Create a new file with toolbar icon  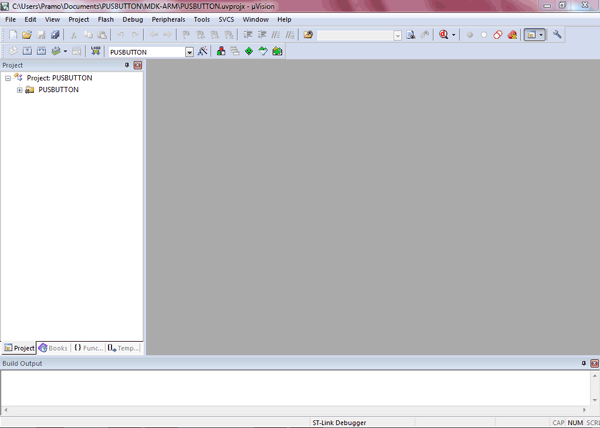pyautogui.click(x=13, y=35)
